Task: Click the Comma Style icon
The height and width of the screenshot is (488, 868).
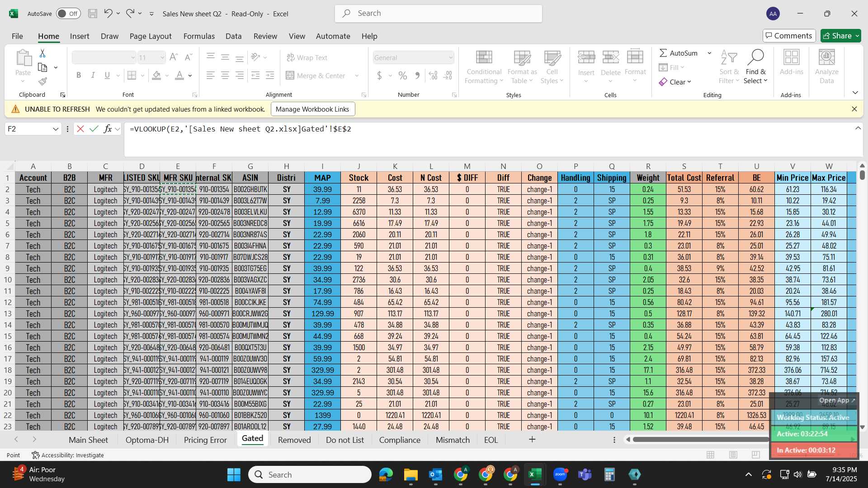Action: 417,75
